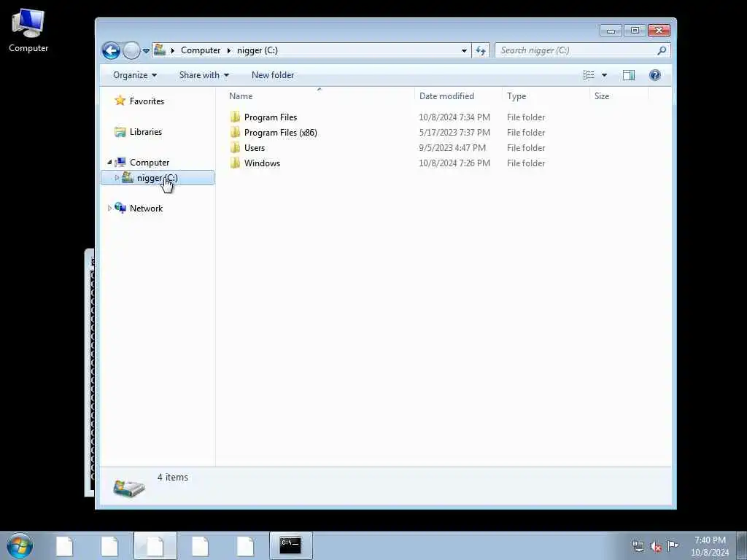Select Favorites in the navigation pane

click(x=147, y=101)
